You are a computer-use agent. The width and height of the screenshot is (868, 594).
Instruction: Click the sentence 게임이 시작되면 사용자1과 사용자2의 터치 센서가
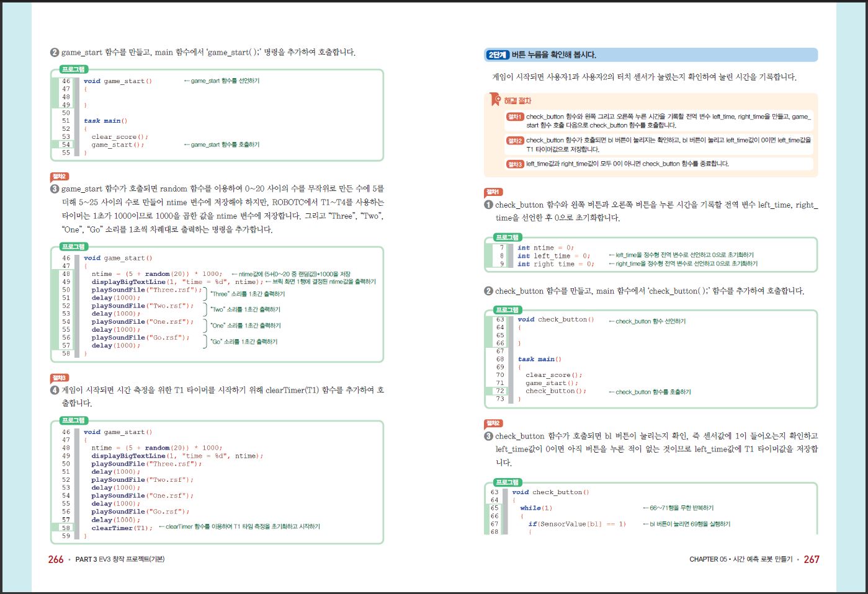(644, 77)
